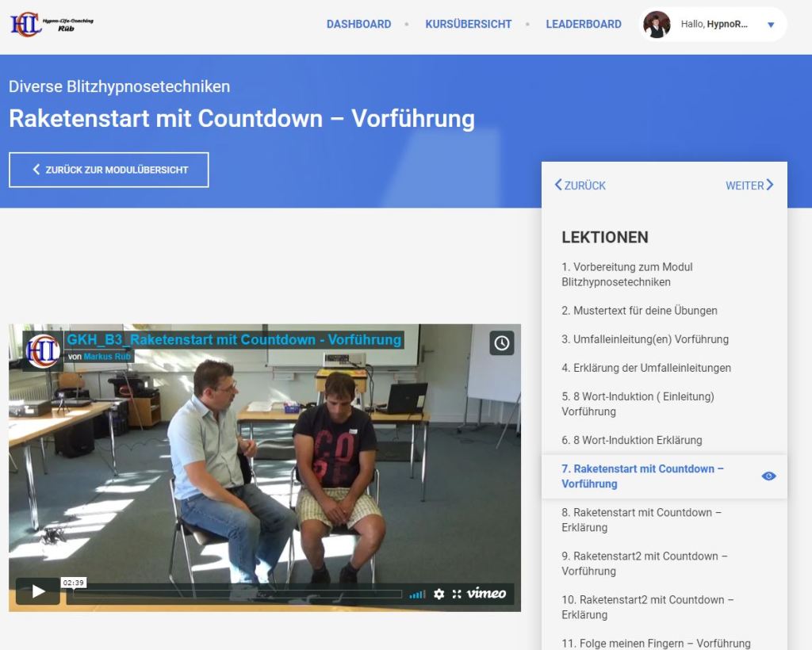
Task: Select current lesson 7 Raketenstart Vorführung
Action: (642, 476)
